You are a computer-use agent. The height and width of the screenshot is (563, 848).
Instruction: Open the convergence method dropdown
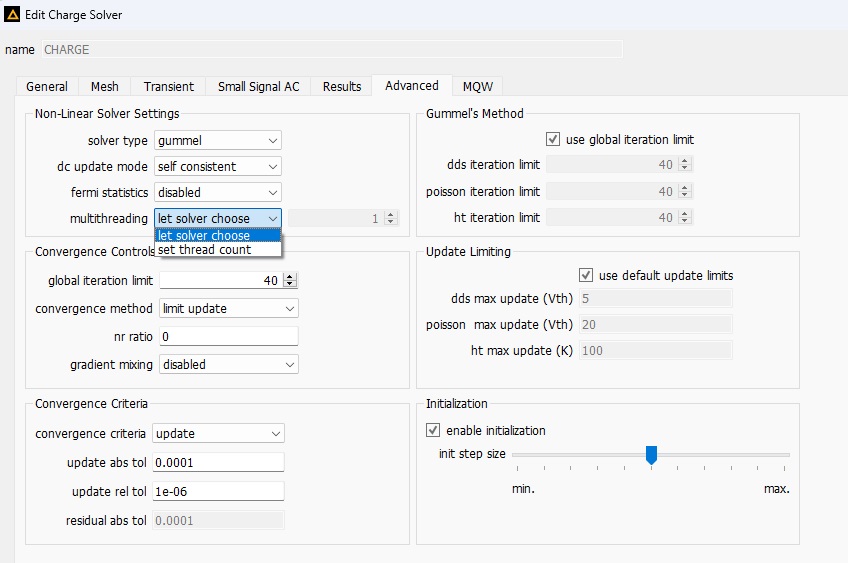(x=228, y=309)
